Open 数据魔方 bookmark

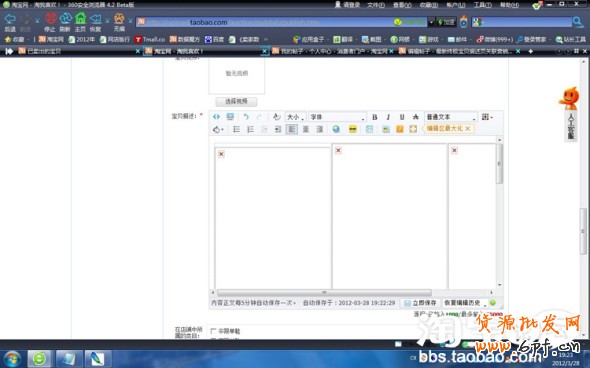pyautogui.click(x=184, y=39)
